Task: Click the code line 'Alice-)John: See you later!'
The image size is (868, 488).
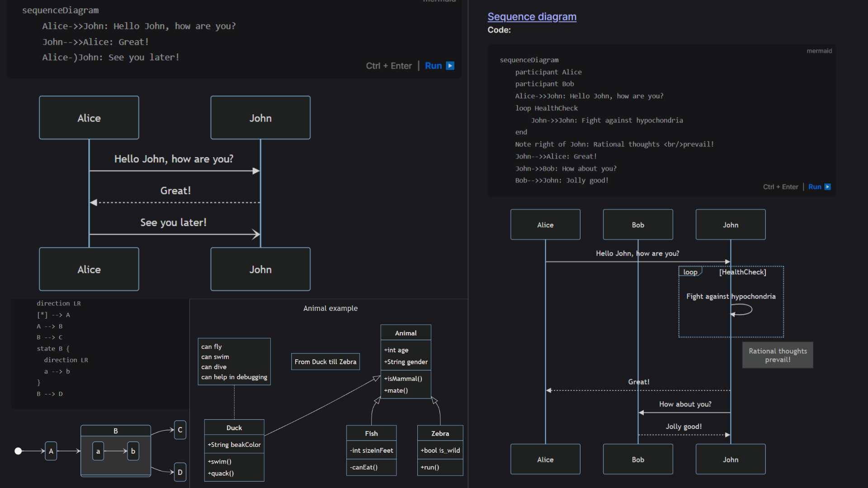Action: click(x=111, y=57)
